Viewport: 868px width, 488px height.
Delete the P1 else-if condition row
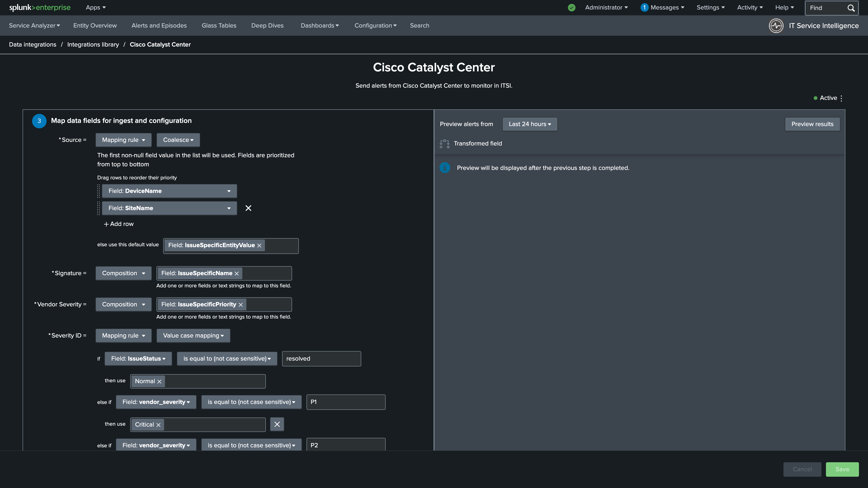pyautogui.click(x=277, y=424)
